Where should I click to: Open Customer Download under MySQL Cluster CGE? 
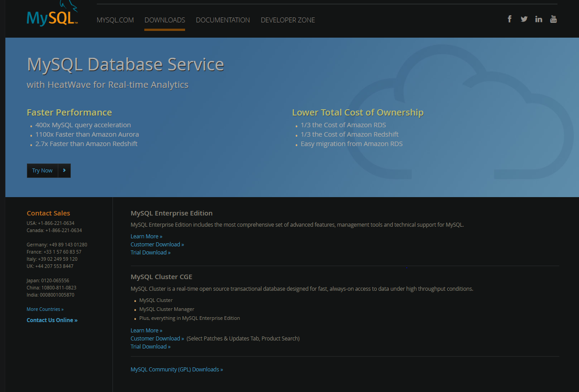click(x=157, y=339)
